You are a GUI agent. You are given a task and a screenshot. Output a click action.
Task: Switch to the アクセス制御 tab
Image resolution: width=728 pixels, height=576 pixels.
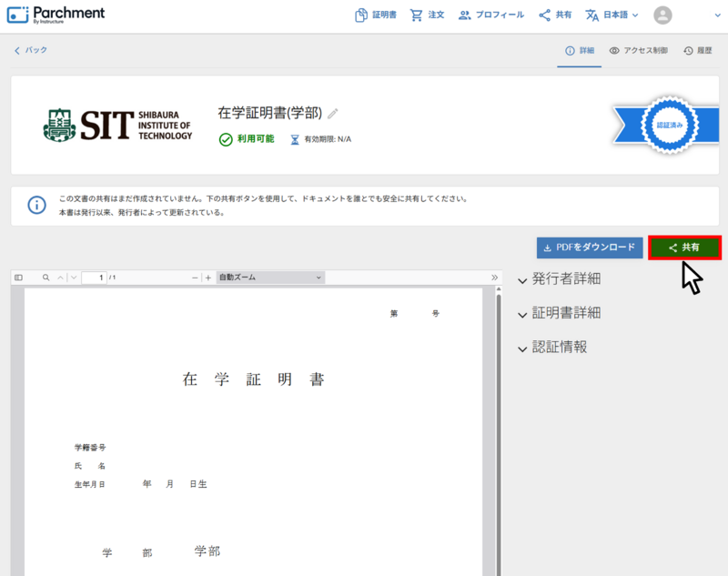(639, 51)
